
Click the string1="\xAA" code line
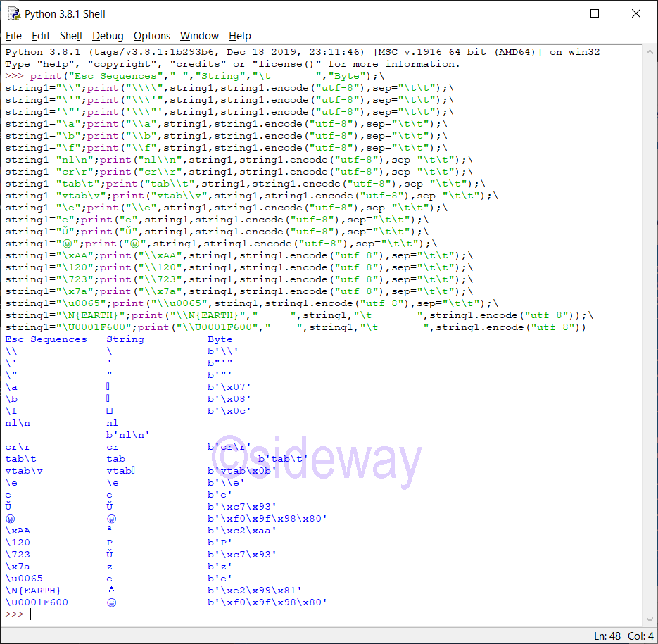[239, 255]
